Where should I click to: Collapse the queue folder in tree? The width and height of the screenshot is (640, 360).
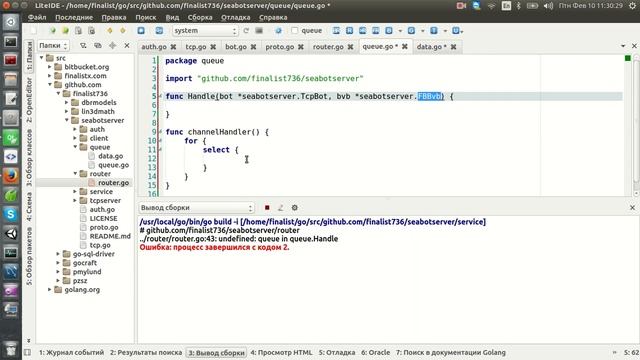click(x=76, y=147)
